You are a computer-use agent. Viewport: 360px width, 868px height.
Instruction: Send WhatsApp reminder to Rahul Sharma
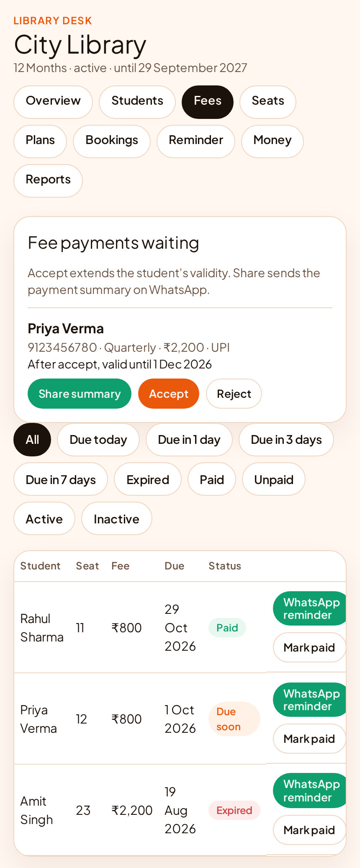310,608
